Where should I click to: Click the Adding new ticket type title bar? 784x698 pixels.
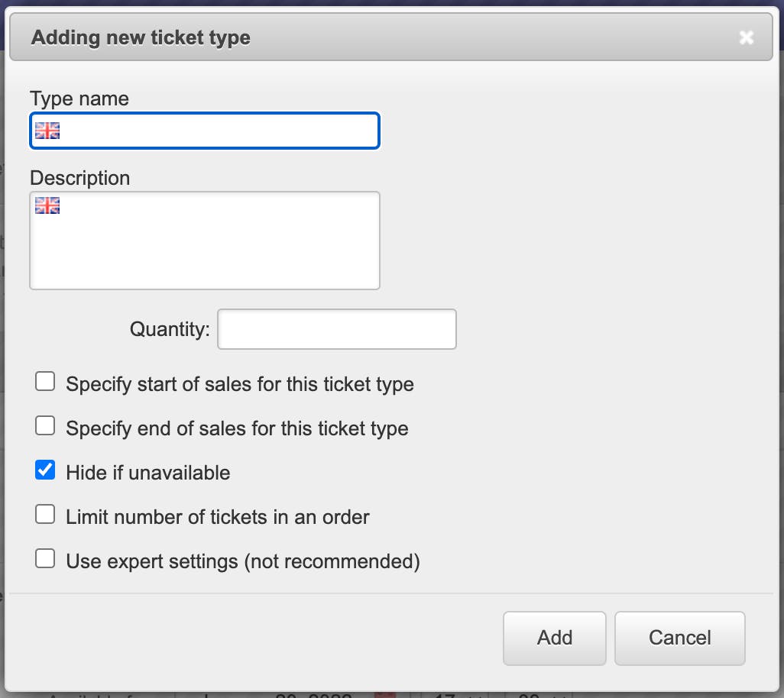[382, 37]
